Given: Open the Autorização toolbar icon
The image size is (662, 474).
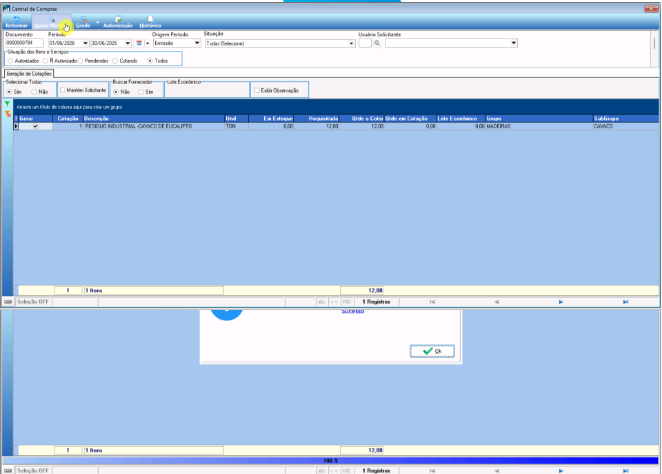Looking at the screenshot, I should (118, 22).
